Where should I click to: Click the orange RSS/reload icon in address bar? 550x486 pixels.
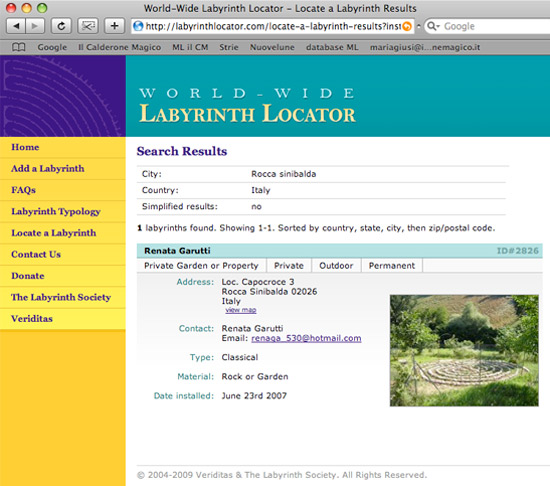click(407, 26)
